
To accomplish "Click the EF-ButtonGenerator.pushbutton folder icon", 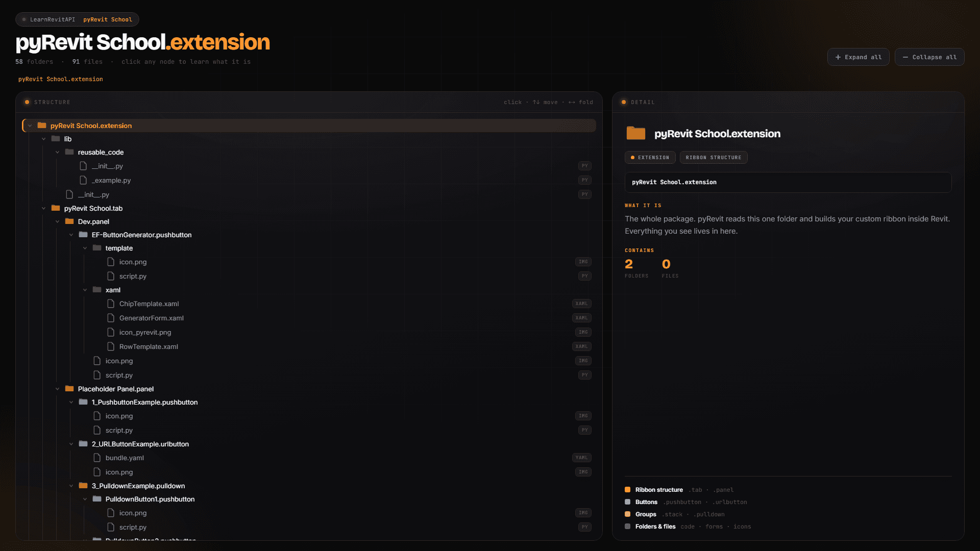I will point(83,234).
